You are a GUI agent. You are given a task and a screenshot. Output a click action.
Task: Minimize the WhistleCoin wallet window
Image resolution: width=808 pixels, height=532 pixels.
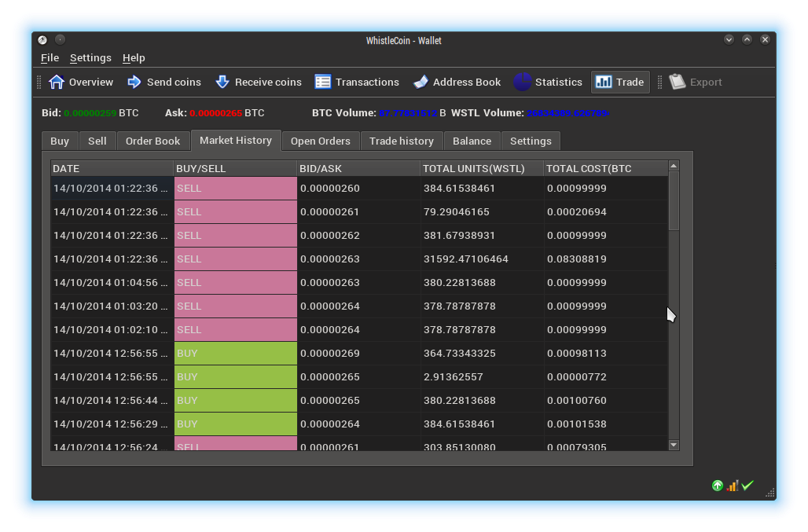[x=729, y=39]
